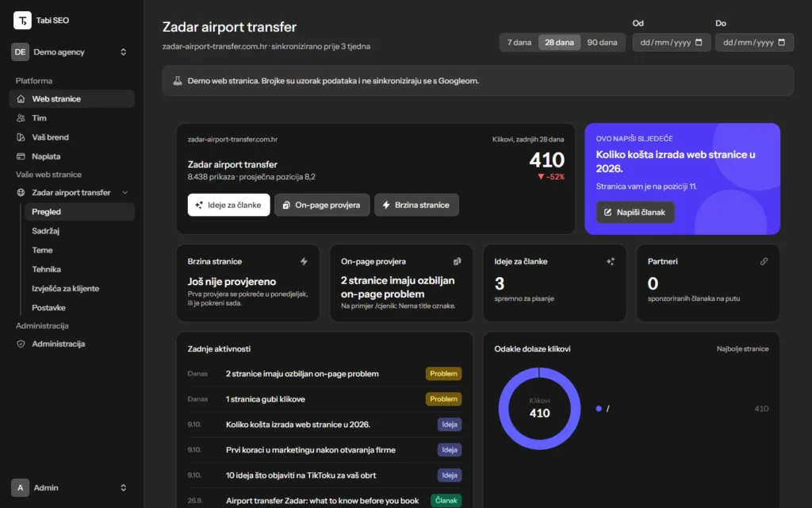Click the -52% change indicator
812x508 pixels.
tap(551, 177)
